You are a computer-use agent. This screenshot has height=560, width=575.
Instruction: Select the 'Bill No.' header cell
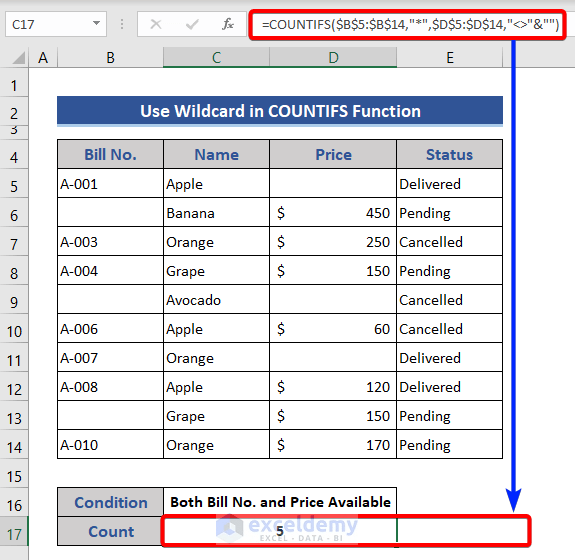[110, 154]
